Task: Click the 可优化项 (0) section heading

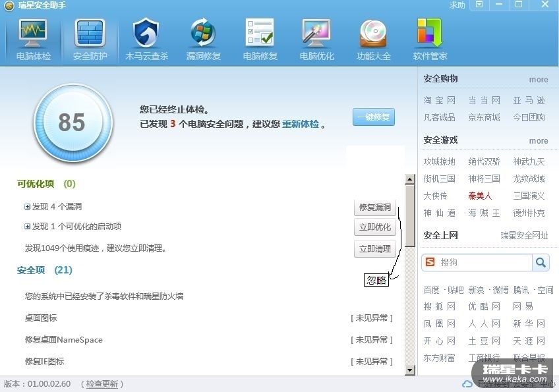Action: point(46,184)
